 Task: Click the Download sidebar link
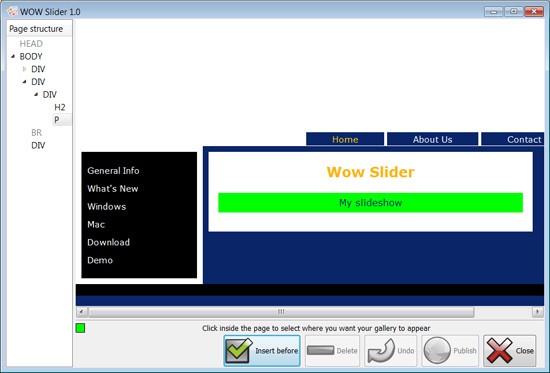tap(108, 242)
